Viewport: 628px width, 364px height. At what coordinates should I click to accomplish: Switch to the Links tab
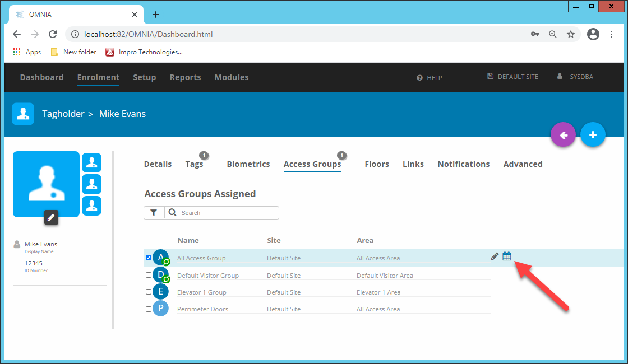click(x=413, y=164)
